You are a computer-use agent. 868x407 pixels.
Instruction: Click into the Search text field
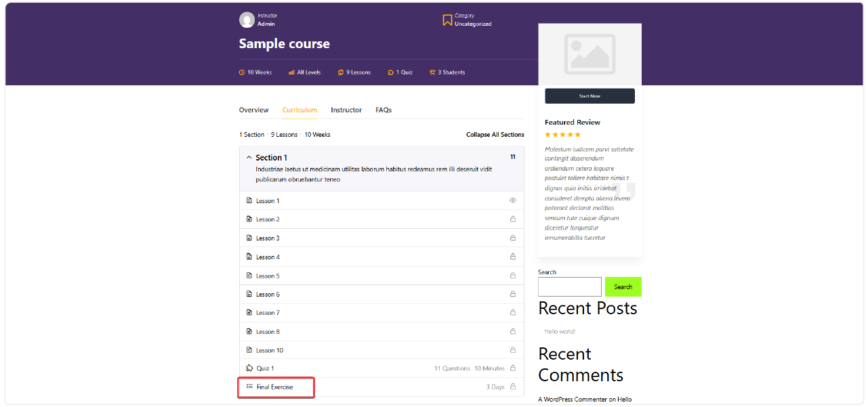[x=569, y=286]
